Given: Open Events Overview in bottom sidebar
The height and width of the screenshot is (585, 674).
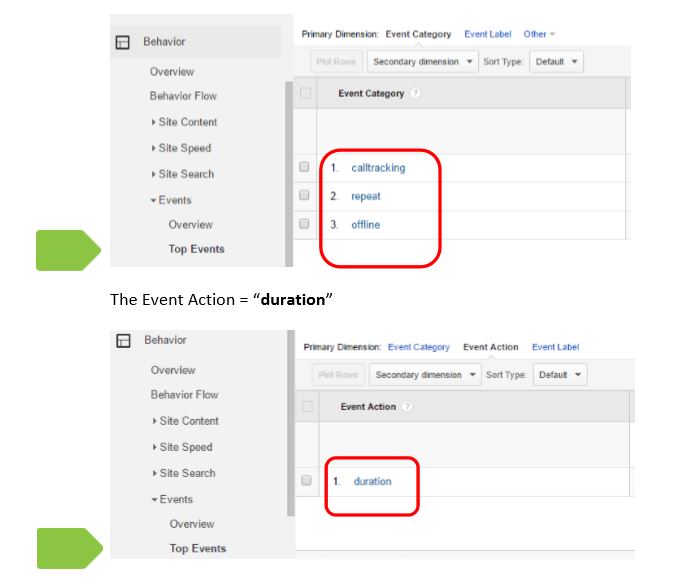Looking at the screenshot, I should point(192,524).
